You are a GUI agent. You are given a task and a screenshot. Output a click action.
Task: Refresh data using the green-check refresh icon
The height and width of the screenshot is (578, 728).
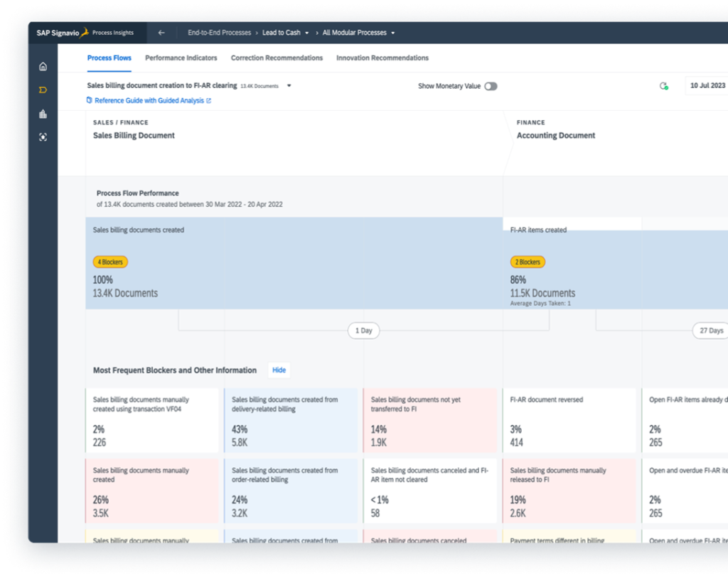point(663,85)
